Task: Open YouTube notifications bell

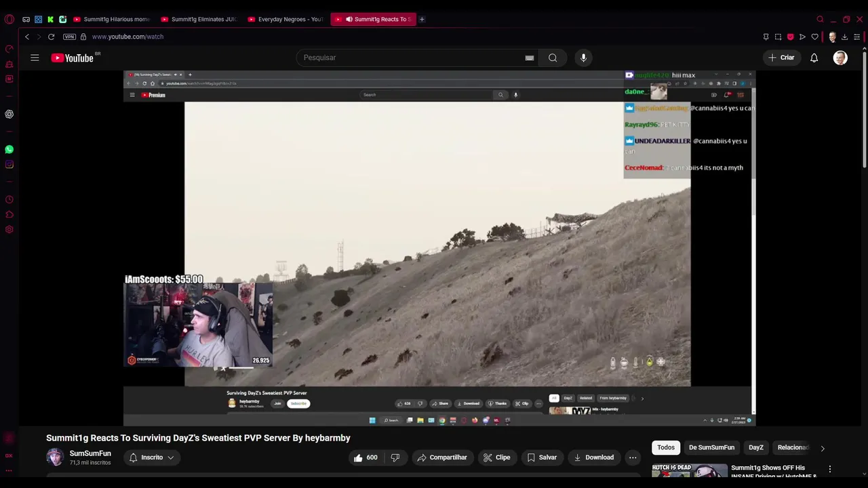Action: pyautogui.click(x=814, y=58)
